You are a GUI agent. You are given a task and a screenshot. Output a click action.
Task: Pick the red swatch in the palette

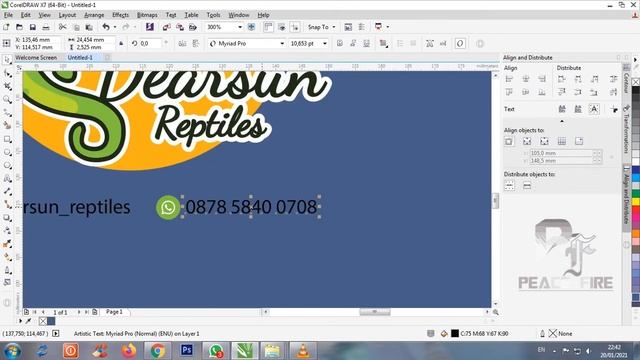(x=636, y=209)
